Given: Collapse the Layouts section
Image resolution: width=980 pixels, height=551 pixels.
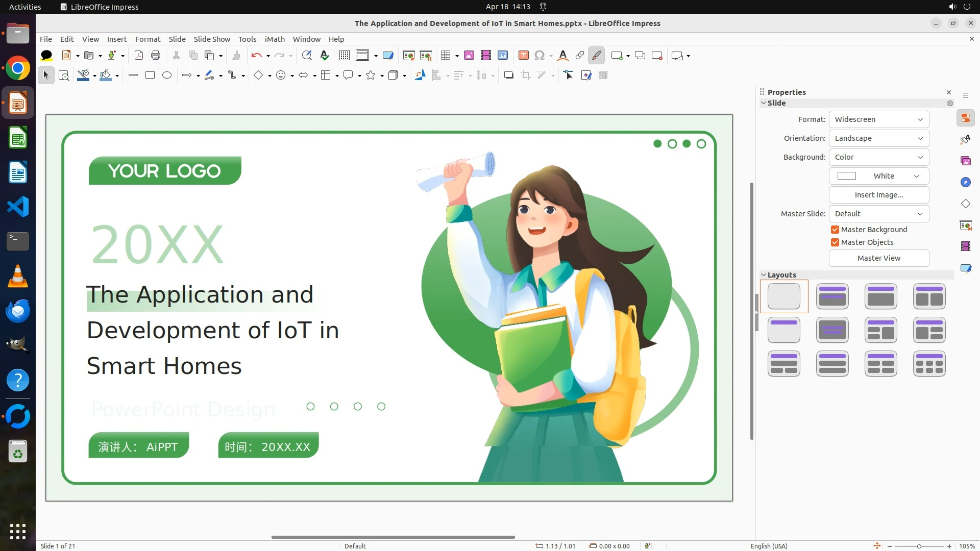Looking at the screenshot, I should coord(764,275).
